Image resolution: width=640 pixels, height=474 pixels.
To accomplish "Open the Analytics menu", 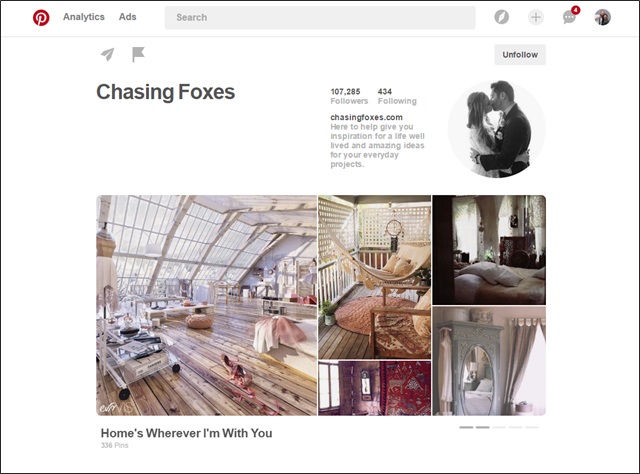I will tap(84, 17).
